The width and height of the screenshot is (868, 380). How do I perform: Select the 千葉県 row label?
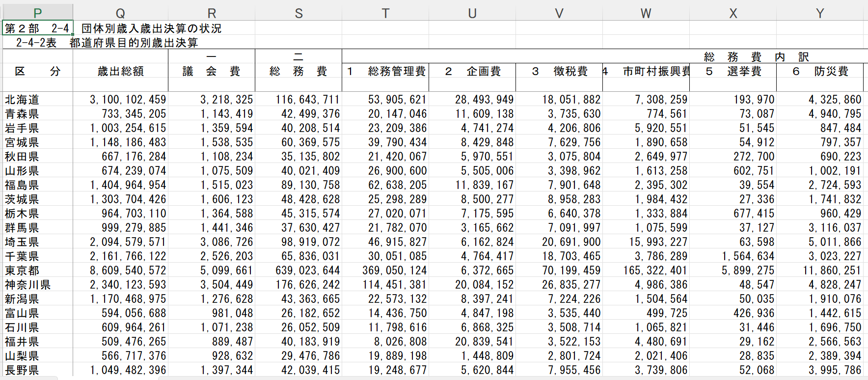[37, 256]
